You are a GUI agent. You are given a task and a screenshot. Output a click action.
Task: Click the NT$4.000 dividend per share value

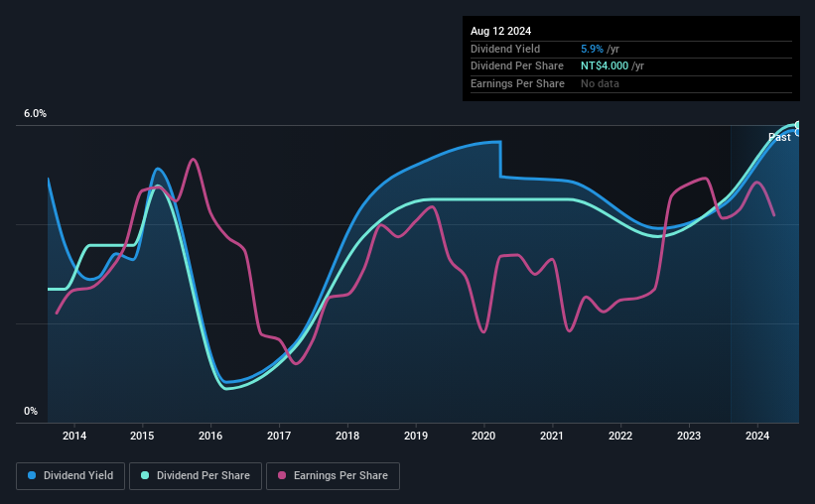coord(605,66)
